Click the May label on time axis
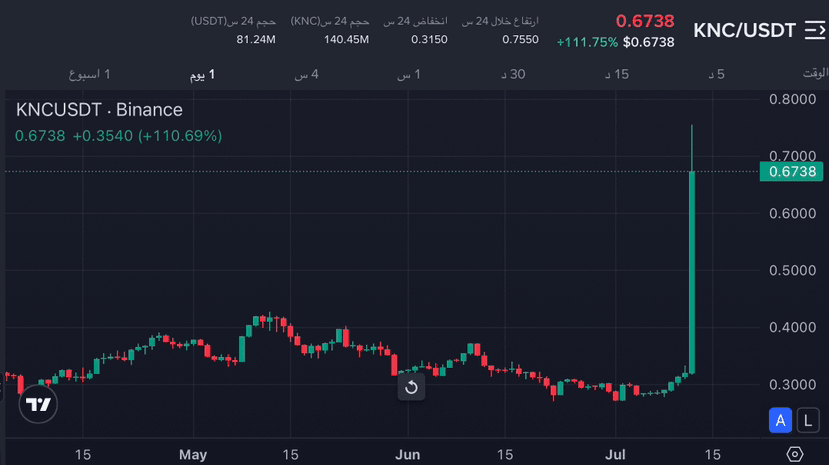This screenshot has width=829, height=465. [193, 454]
